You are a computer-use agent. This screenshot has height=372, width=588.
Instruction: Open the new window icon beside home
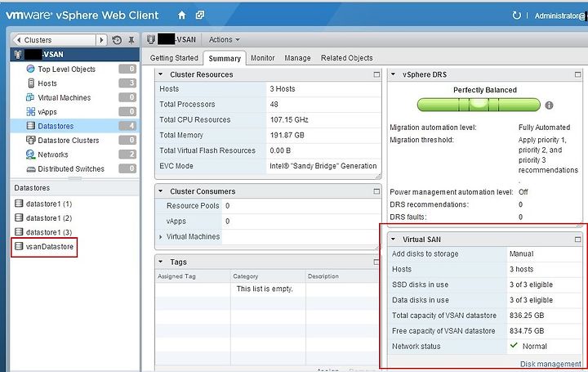coord(200,15)
